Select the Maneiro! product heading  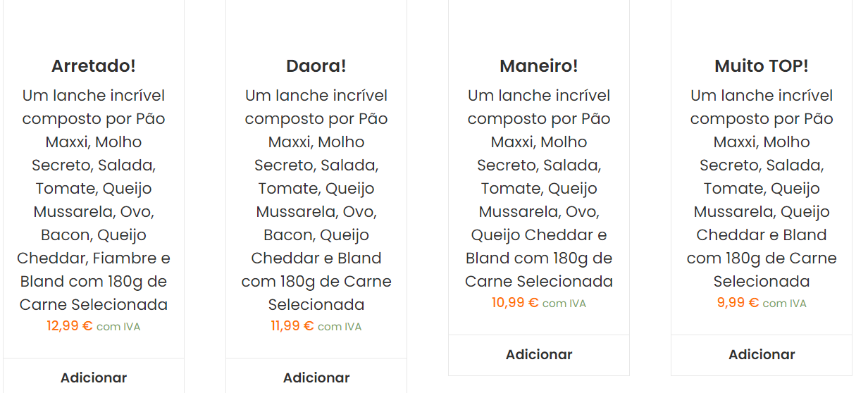point(539,66)
